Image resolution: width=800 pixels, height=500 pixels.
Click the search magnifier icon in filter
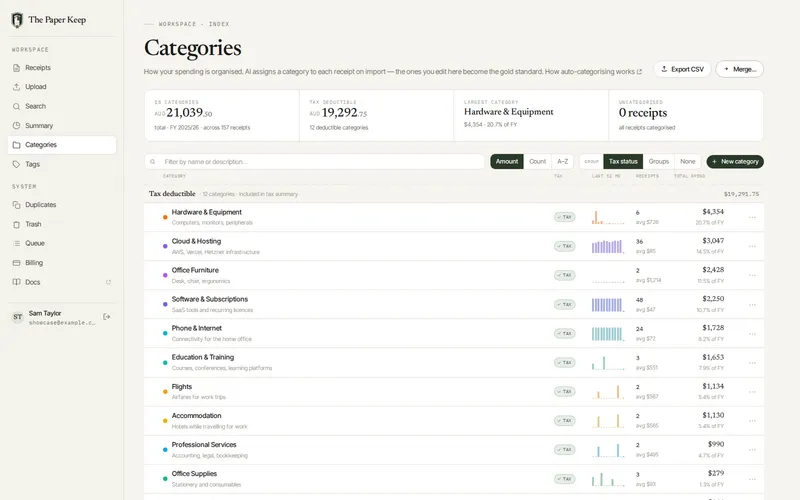tap(153, 162)
